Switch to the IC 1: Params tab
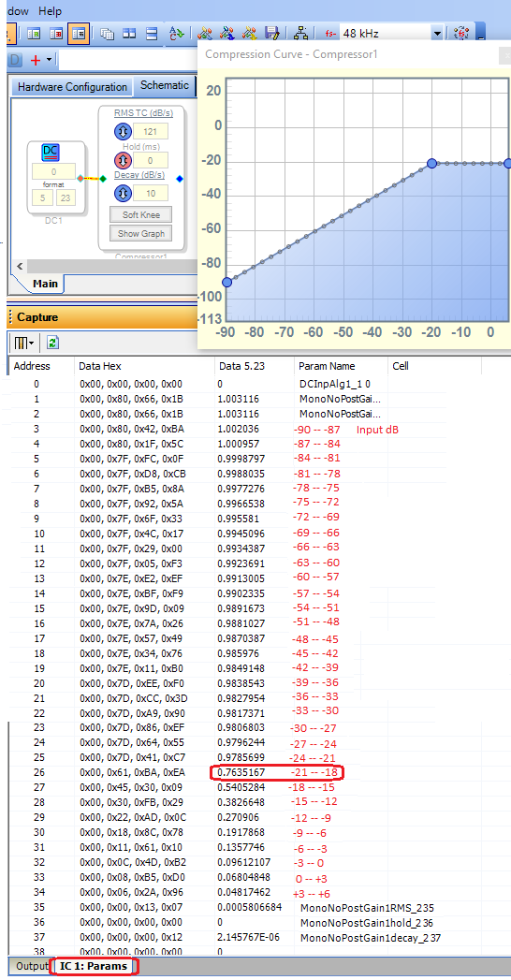The width and height of the screenshot is (511, 980). coord(95,966)
